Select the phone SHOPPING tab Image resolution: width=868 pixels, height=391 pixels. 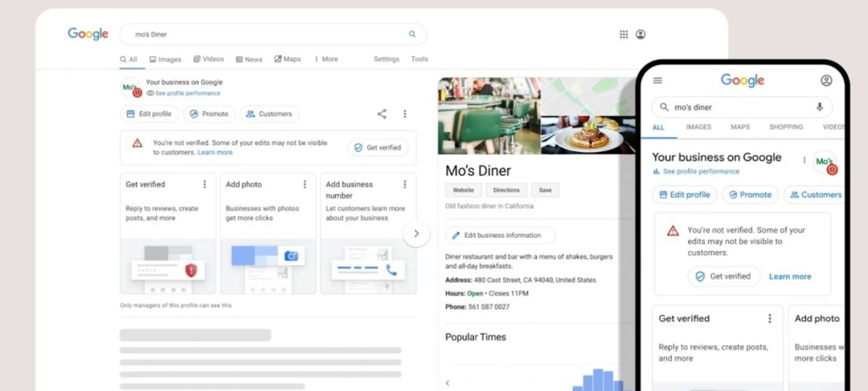point(786,127)
